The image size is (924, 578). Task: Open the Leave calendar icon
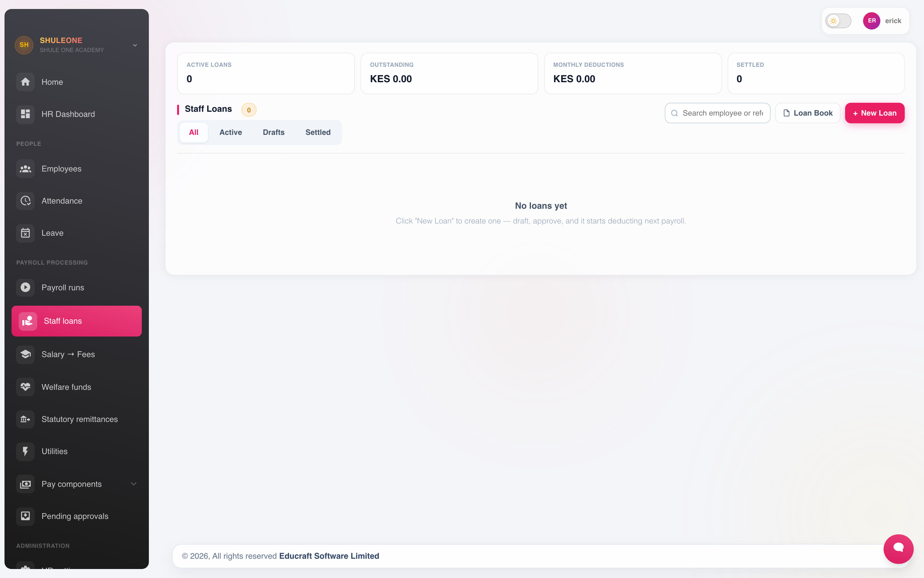click(x=25, y=233)
